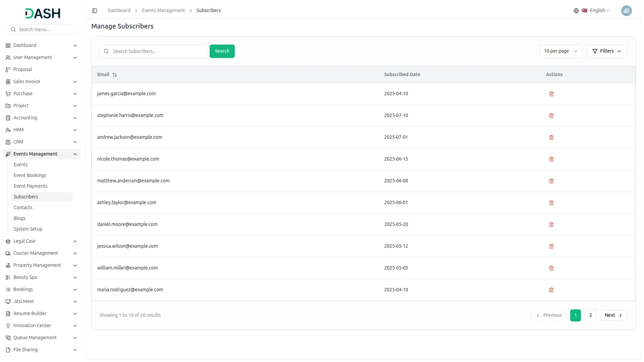Click the green Search button

222,51
